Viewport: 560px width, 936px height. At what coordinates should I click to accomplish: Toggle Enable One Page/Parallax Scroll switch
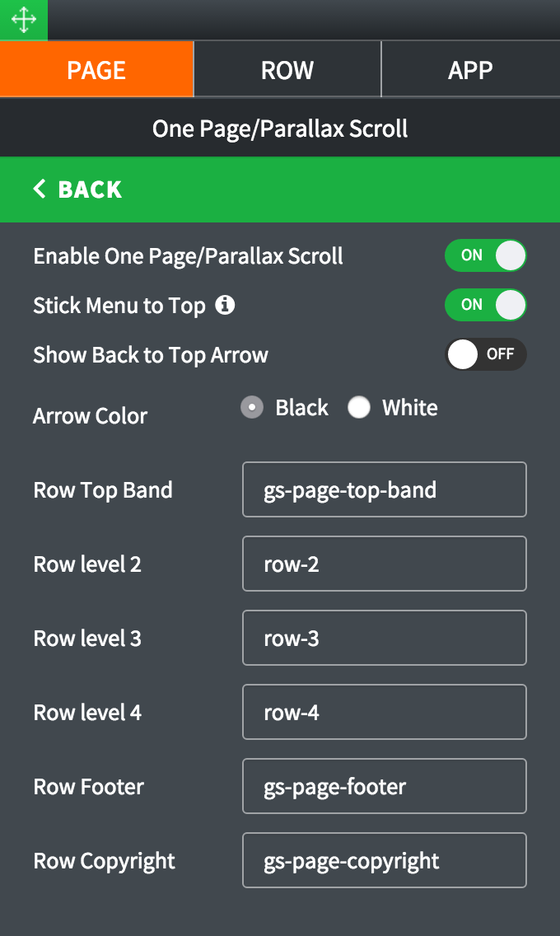pos(485,255)
